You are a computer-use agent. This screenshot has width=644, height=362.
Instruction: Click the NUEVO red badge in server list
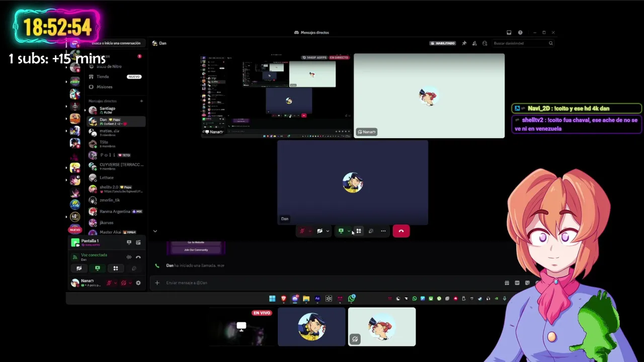click(74, 230)
